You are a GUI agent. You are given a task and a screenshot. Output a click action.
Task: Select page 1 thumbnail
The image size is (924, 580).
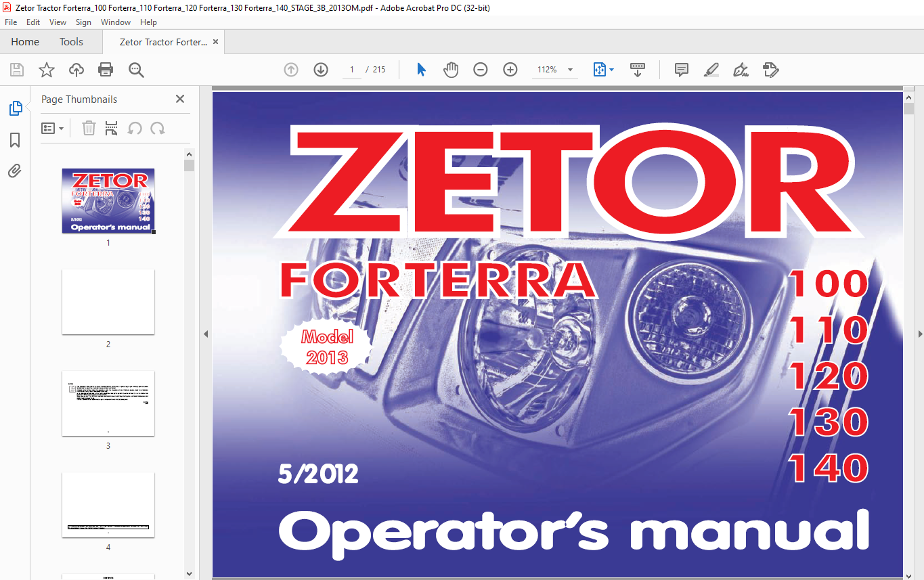coord(108,201)
